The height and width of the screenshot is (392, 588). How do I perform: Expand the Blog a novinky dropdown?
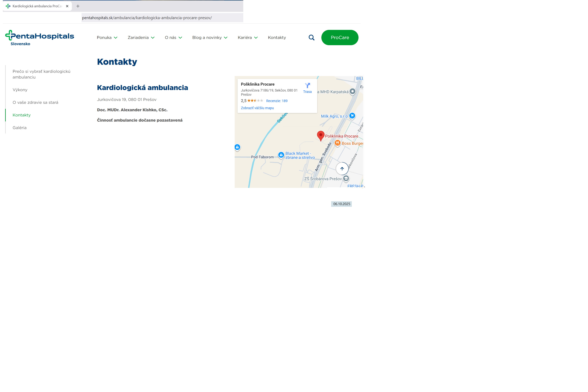click(210, 38)
